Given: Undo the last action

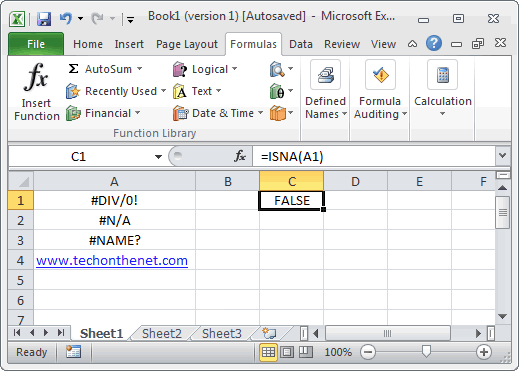Looking at the screenshot, I should [66, 18].
